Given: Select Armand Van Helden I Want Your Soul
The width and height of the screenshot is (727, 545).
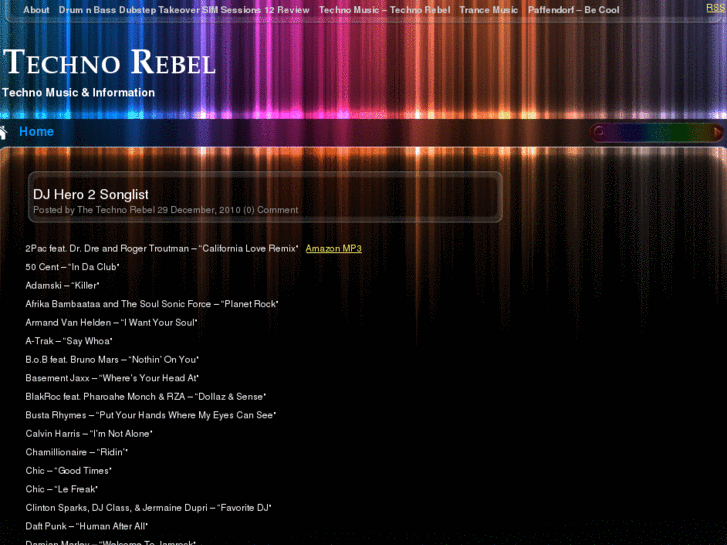Looking at the screenshot, I should [x=111, y=323].
